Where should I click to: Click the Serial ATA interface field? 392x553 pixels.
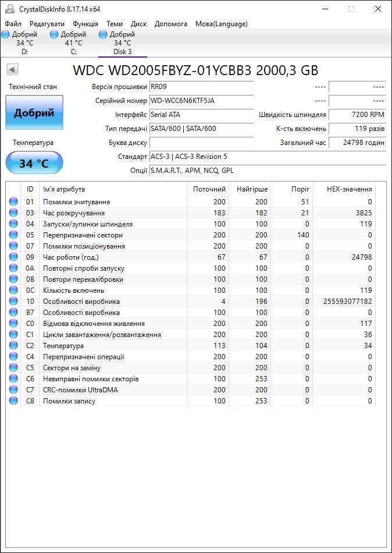click(202, 115)
